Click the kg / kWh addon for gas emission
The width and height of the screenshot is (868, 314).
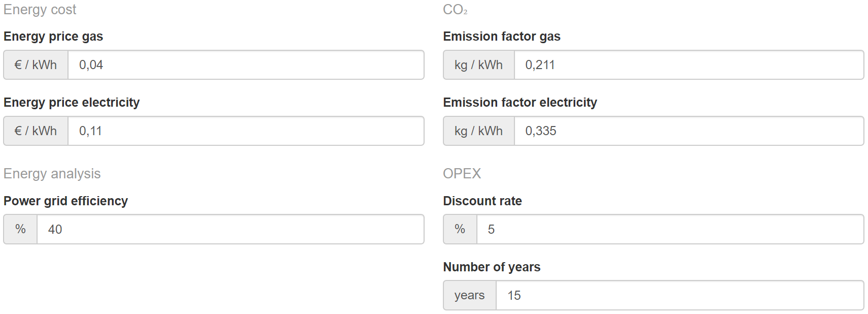478,65
